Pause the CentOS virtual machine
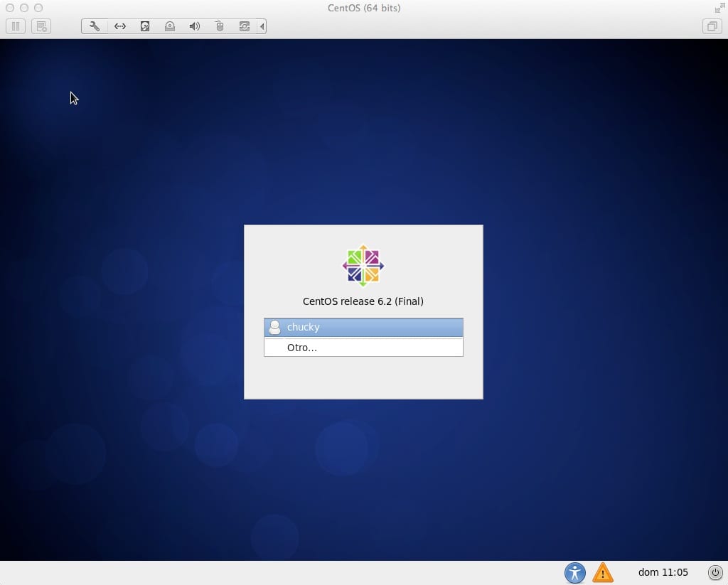The image size is (728, 585). point(16,26)
